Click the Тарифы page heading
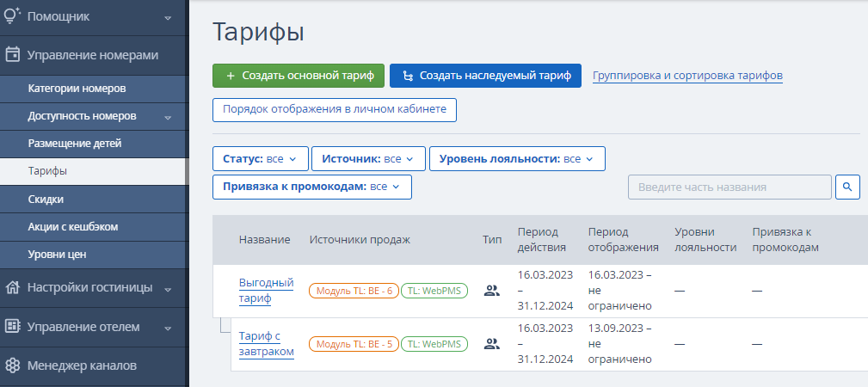The height and width of the screenshot is (387, 868). [259, 33]
